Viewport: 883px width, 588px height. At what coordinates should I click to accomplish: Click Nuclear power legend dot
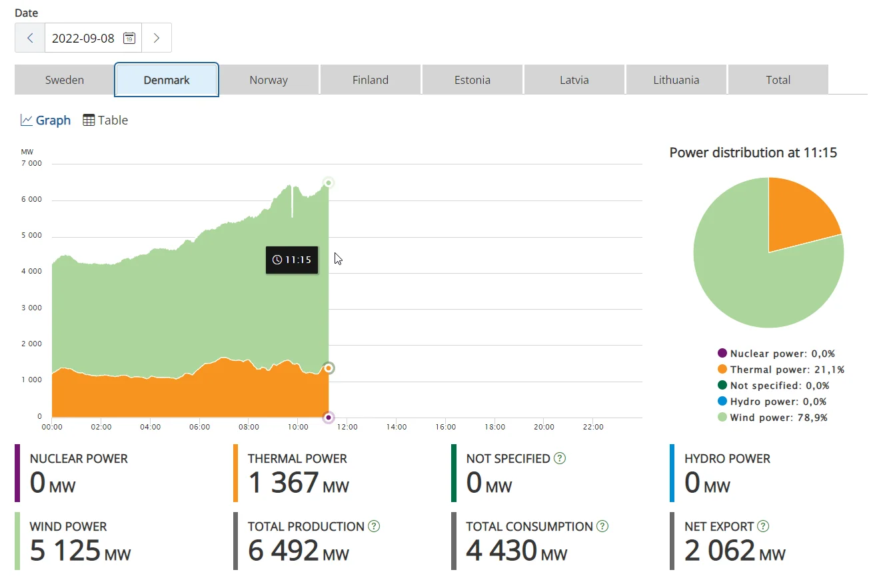point(722,354)
